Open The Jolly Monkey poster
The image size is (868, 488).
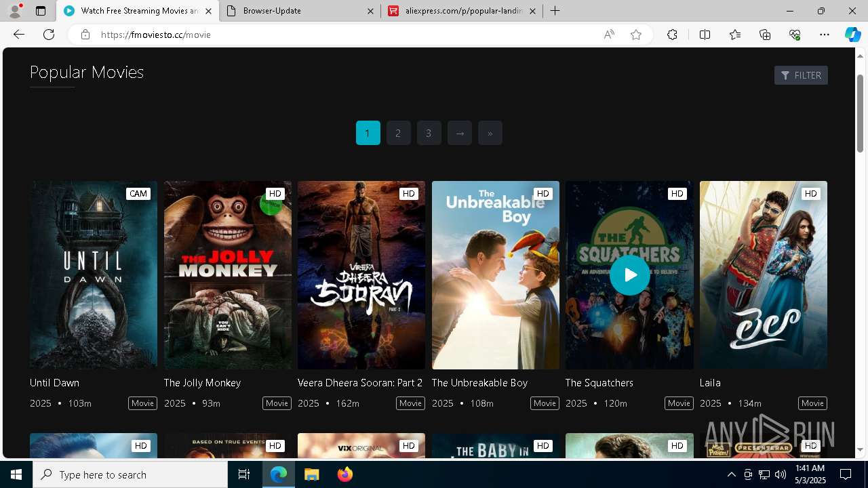[x=228, y=274]
